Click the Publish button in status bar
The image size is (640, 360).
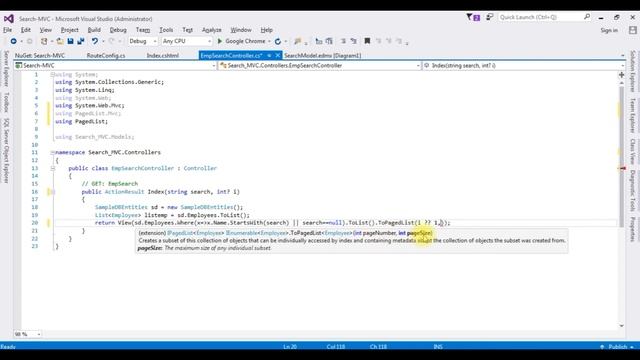click(x=617, y=347)
